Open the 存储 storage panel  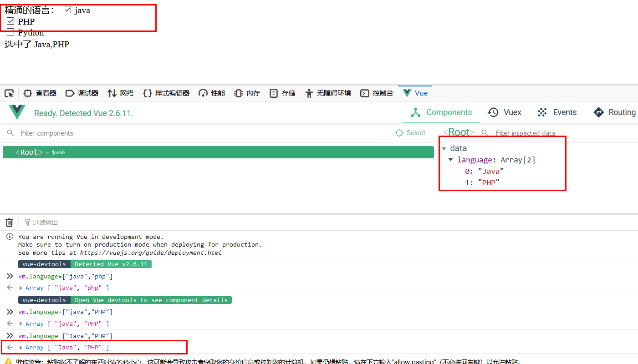(282, 93)
